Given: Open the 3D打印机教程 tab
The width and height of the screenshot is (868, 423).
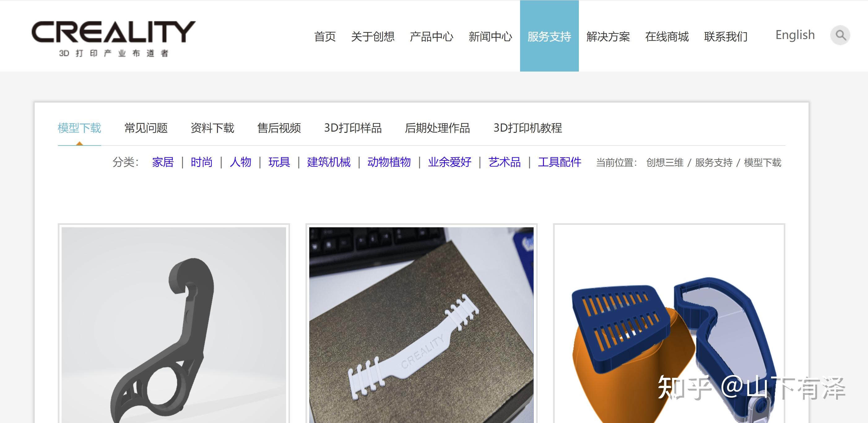Looking at the screenshot, I should coord(528,128).
